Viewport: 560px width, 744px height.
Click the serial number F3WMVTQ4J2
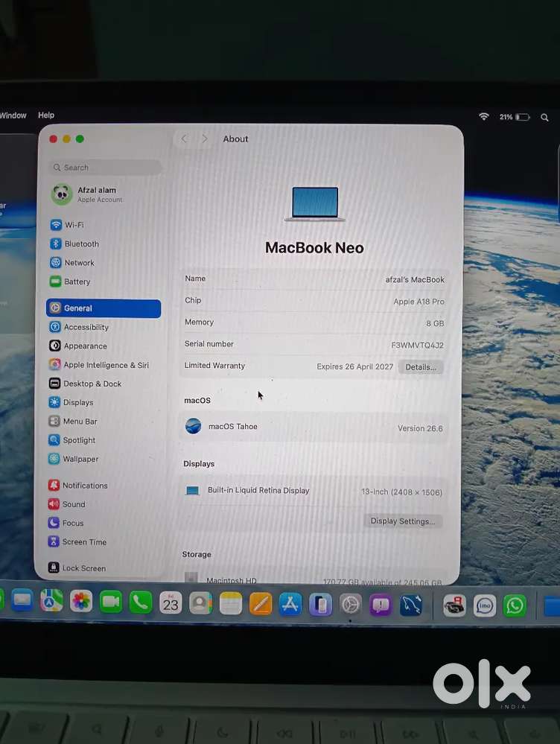[417, 345]
